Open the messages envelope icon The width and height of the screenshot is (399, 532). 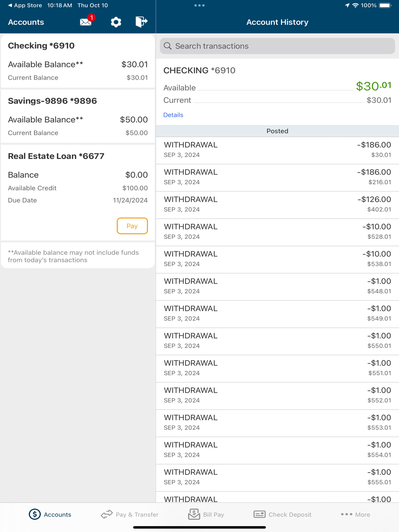[x=86, y=22]
